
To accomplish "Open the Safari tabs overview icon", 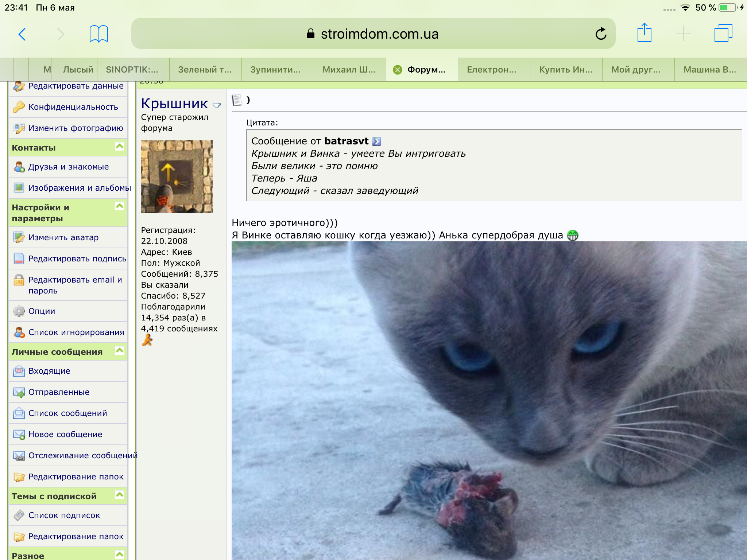I will (x=723, y=33).
